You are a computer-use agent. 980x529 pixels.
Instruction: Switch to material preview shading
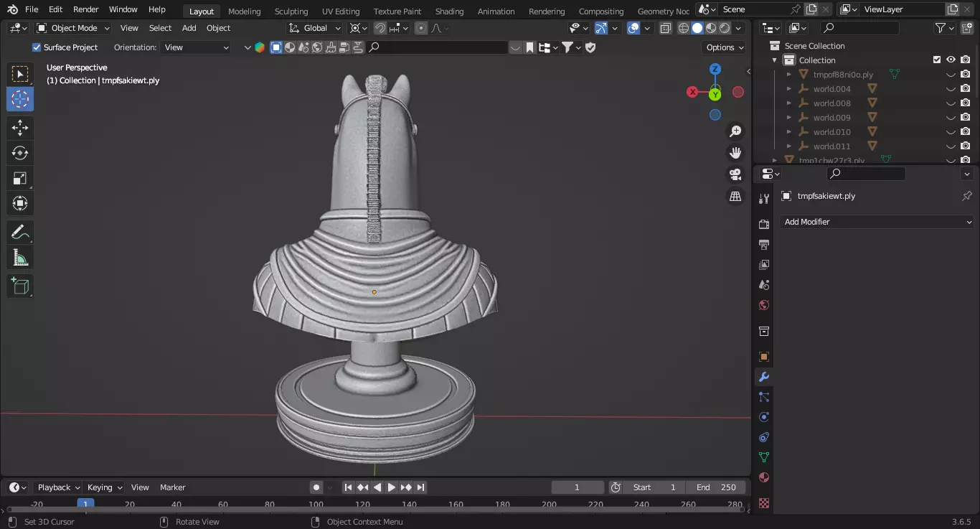[x=711, y=28]
